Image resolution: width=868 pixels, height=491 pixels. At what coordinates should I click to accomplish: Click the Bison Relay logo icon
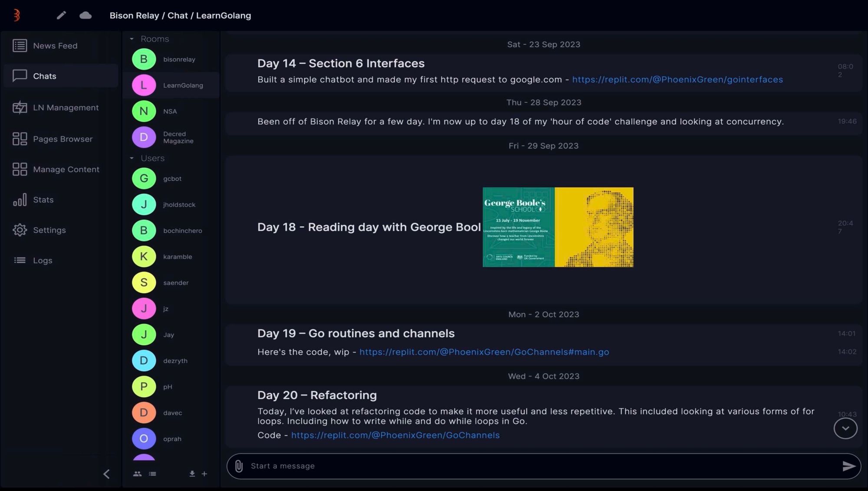click(x=16, y=15)
